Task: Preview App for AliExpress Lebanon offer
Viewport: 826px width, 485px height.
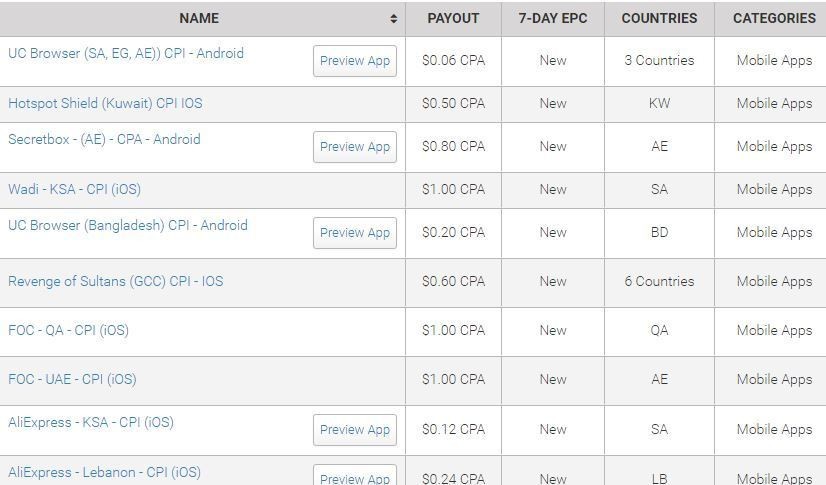Action: (355, 475)
